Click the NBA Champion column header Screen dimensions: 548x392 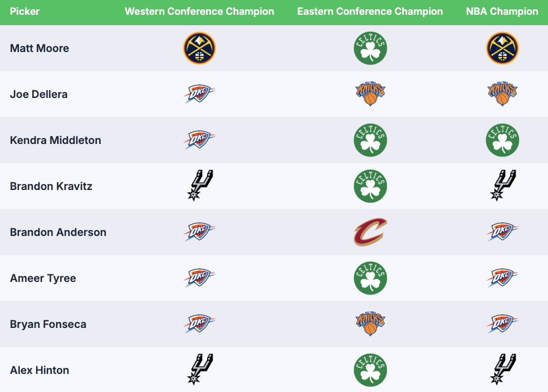[x=503, y=11]
